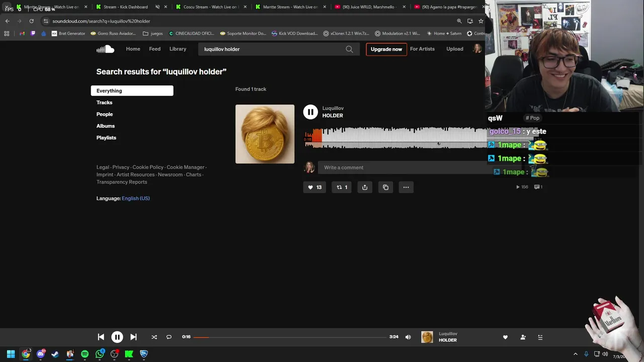Skip to previous track in player bar
This screenshot has width=644, height=362.
101,337
